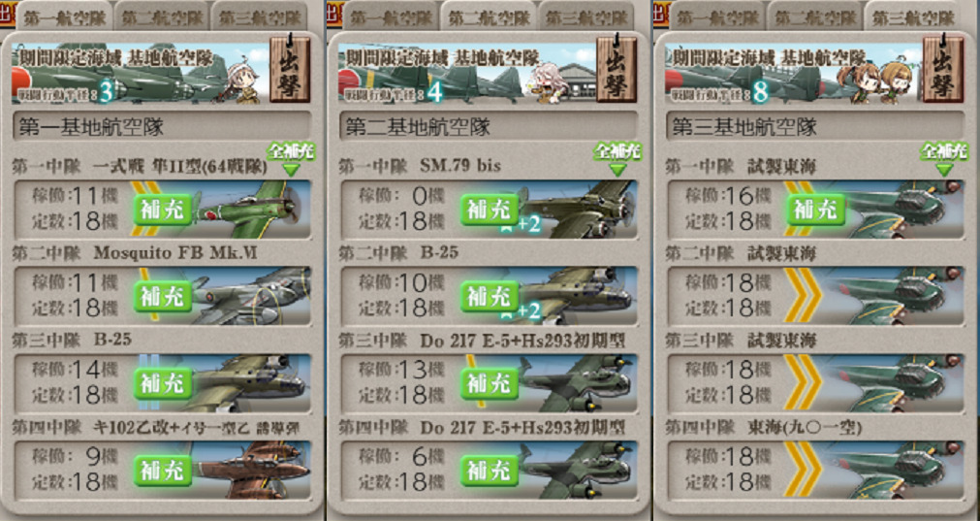Screen dimensions: 980x521
Task: Toggle the 出撃 wooden sign on second air base
Action: point(616,69)
